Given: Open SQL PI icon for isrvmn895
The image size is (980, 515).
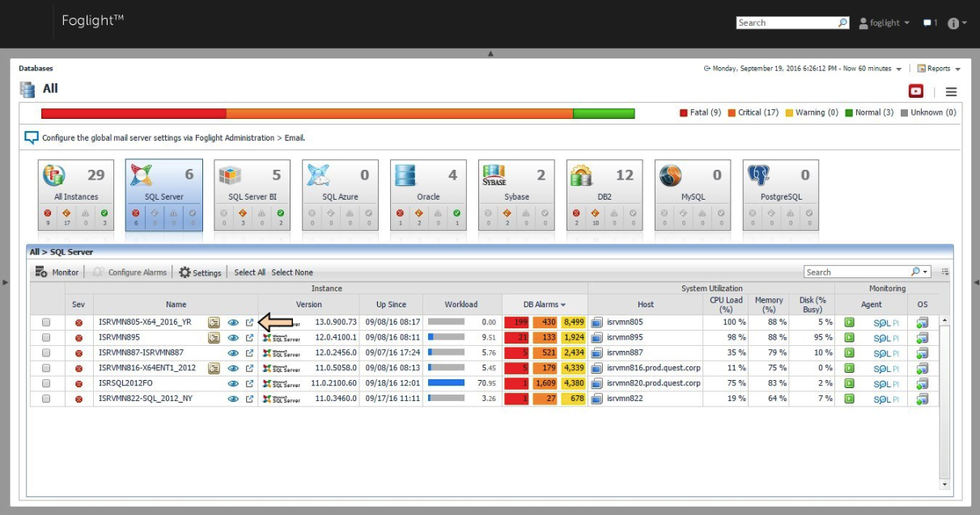Looking at the screenshot, I should (x=886, y=337).
